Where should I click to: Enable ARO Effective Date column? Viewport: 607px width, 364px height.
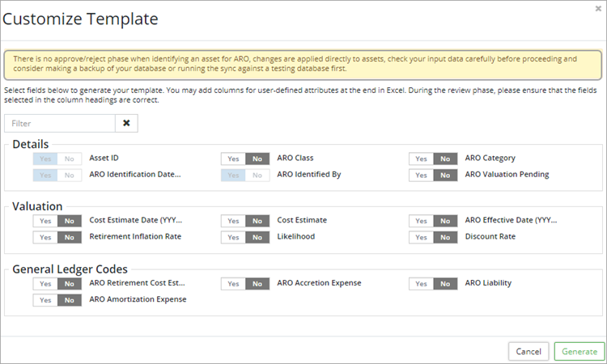tap(421, 221)
